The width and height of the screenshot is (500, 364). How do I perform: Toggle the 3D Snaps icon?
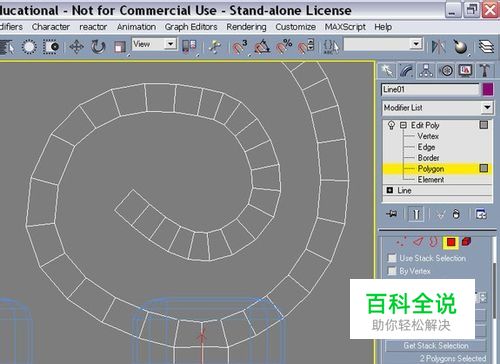click(x=240, y=46)
